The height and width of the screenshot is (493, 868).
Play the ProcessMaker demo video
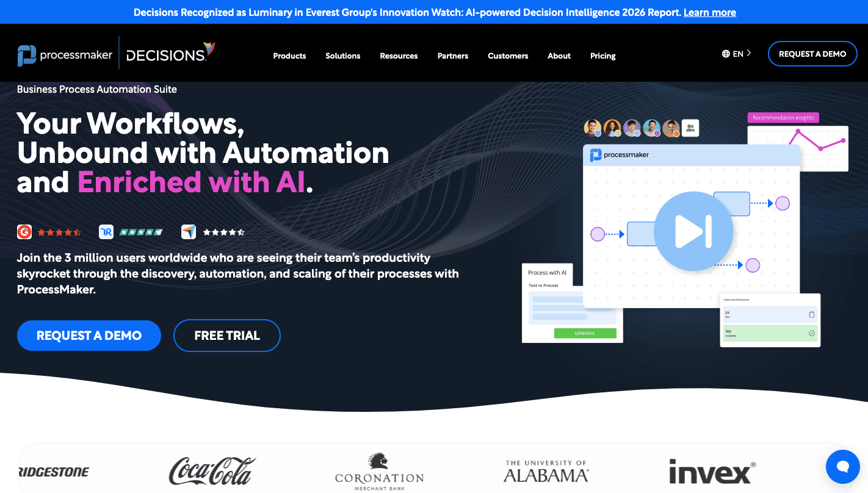pyautogui.click(x=693, y=231)
